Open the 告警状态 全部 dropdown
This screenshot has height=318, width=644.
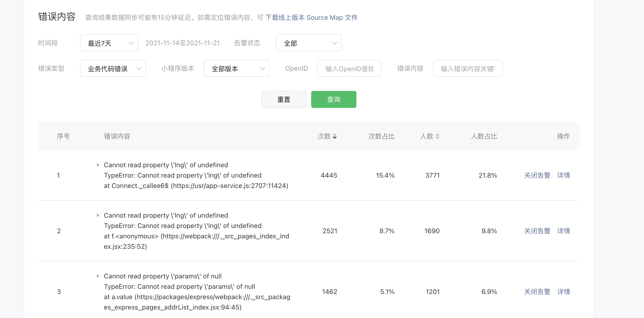(309, 43)
